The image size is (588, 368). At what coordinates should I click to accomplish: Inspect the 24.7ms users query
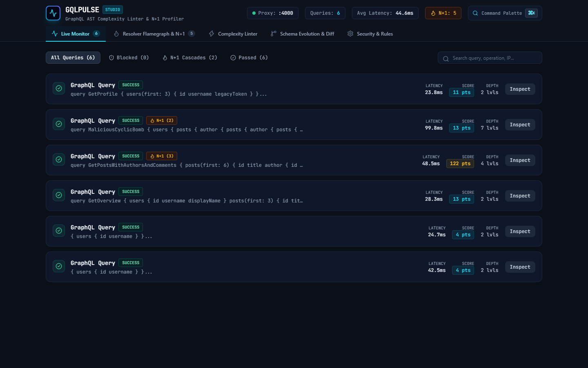pos(520,231)
